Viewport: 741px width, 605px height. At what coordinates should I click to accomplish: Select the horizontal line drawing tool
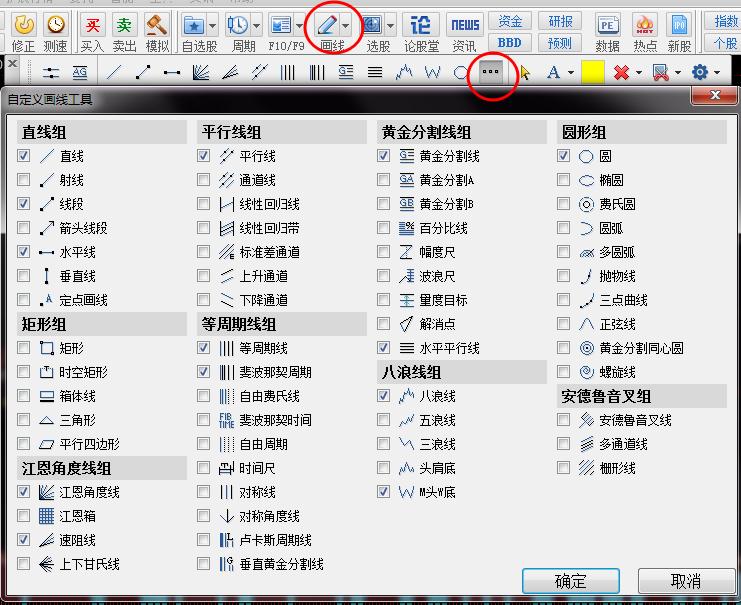click(172, 72)
